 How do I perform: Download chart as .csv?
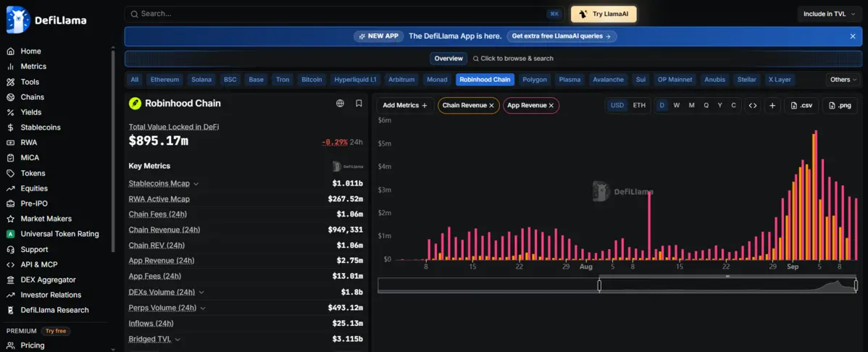(x=801, y=105)
